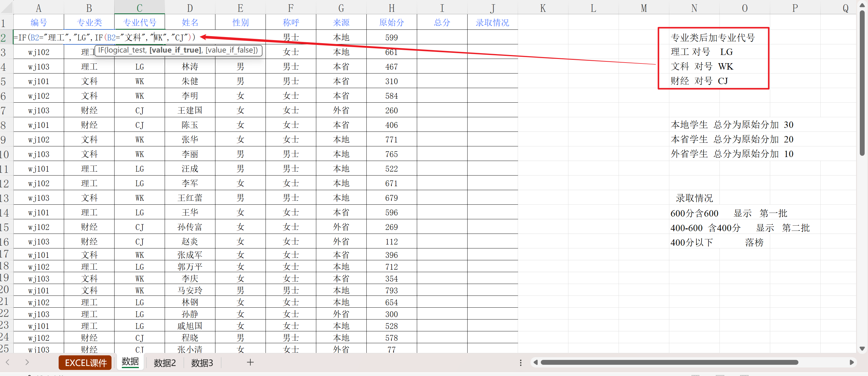The image size is (868, 376).
Task: Click the horizontal scrollbar thumb
Action: tap(669, 363)
